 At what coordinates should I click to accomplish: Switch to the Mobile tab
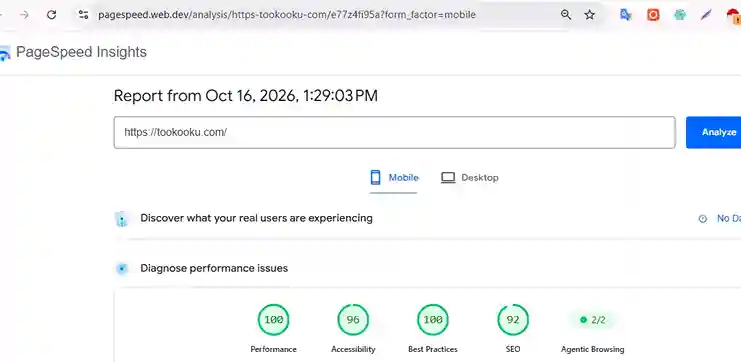point(394,178)
